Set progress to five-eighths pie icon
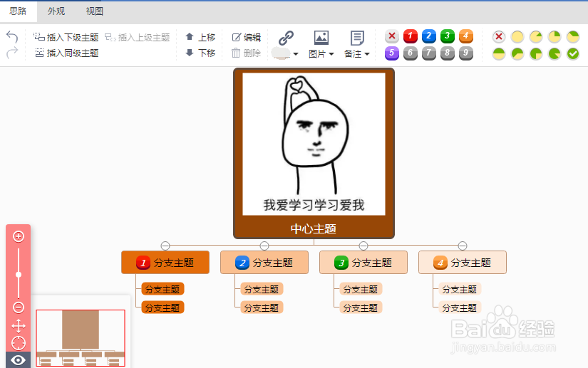This screenshot has height=368, width=588. coord(517,53)
